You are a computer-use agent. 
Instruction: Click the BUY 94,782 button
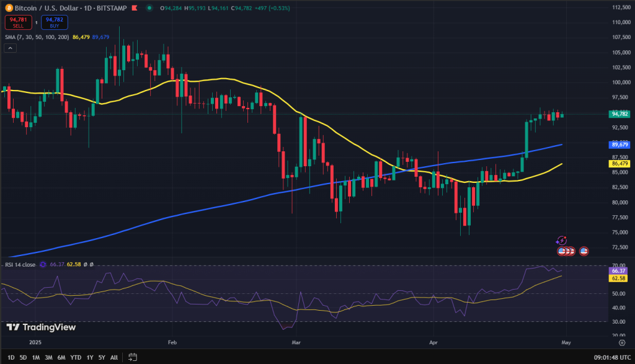point(55,22)
